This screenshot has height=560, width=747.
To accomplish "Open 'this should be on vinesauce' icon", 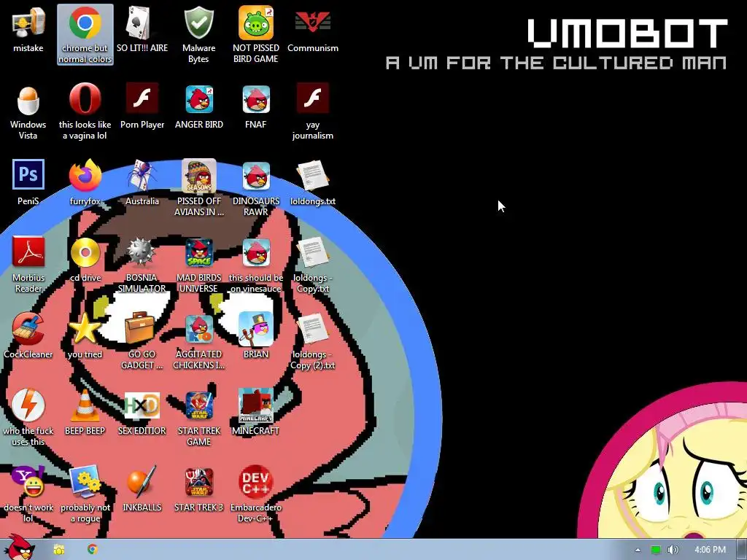I will pyautogui.click(x=256, y=264).
